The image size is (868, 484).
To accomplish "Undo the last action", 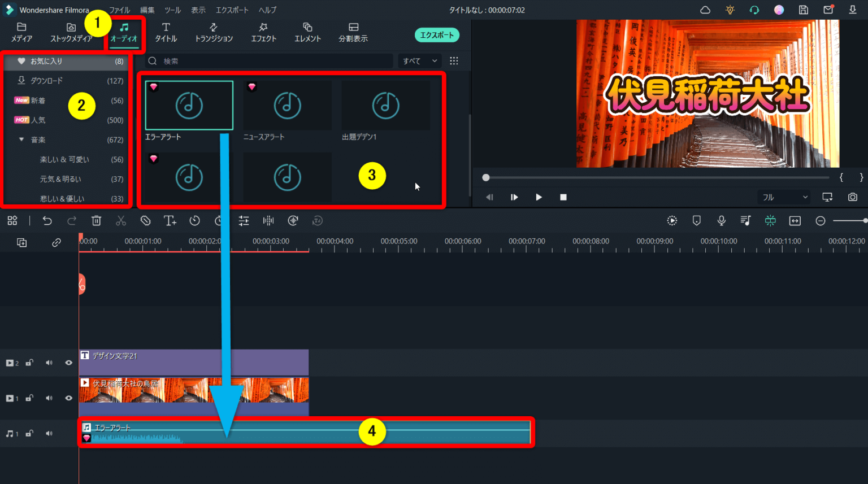I will coord(47,220).
